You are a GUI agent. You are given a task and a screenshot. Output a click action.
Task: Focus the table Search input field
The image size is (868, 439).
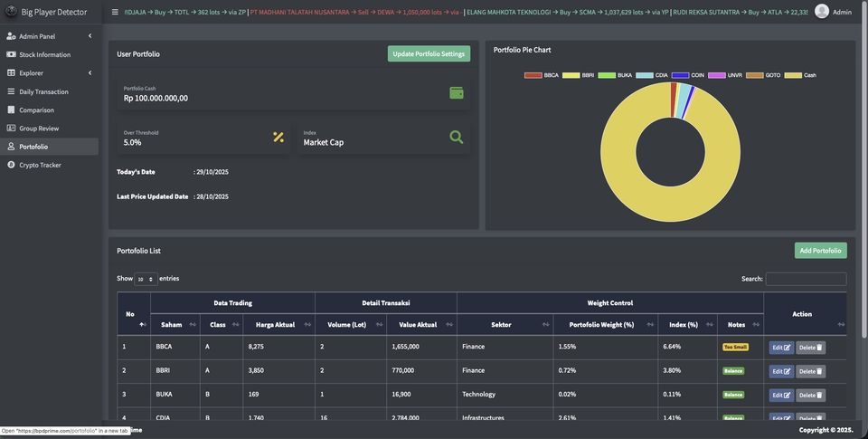pyautogui.click(x=806, y=279)
